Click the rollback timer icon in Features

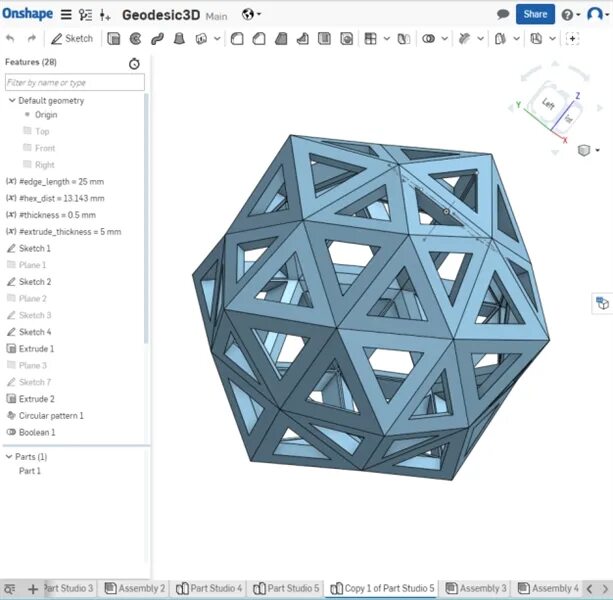[134, 63]
